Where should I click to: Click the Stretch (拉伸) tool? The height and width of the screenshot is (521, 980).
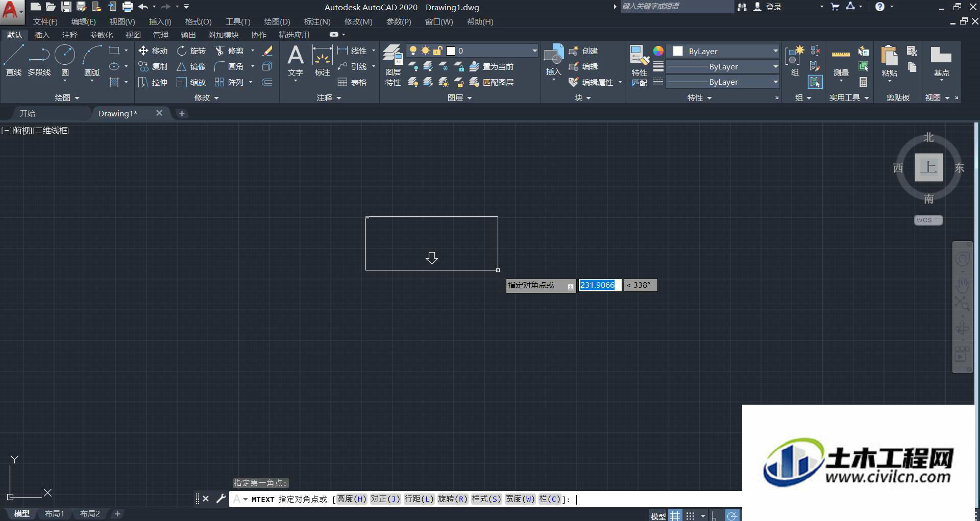click(x=153, y=82)
